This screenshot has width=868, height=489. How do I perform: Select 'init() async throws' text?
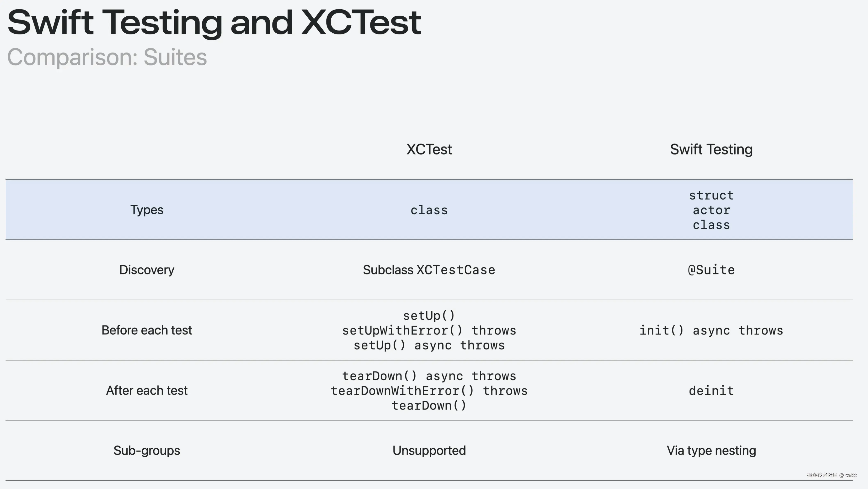pos(711,330)
